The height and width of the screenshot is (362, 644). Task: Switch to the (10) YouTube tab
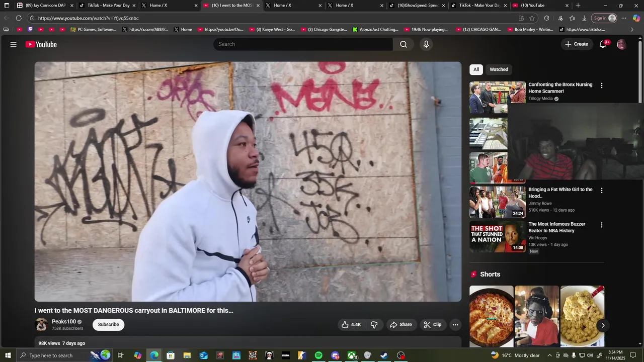click(x=541, y=6)
